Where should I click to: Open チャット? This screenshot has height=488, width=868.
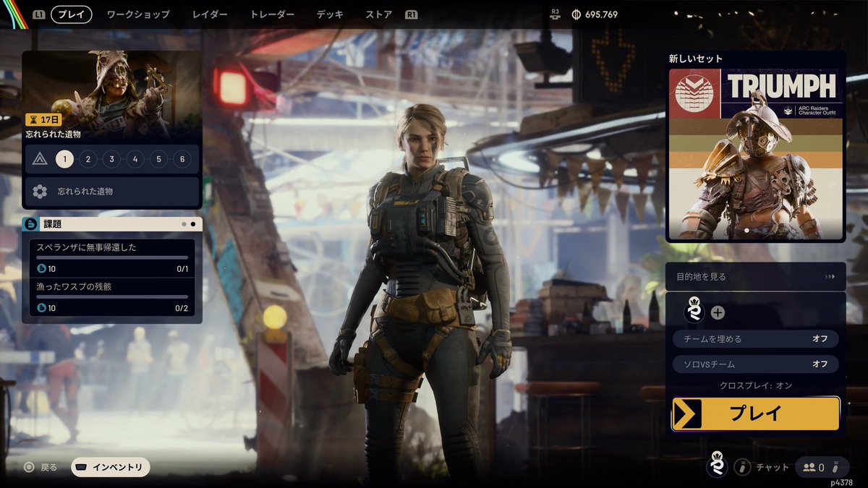point(773,468)
